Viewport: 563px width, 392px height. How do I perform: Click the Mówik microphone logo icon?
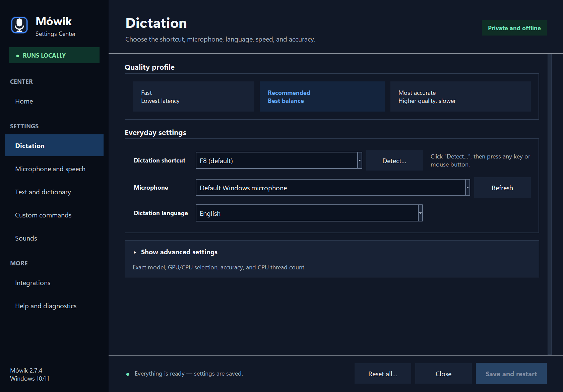pyautogui.click(x=19, y=25)
